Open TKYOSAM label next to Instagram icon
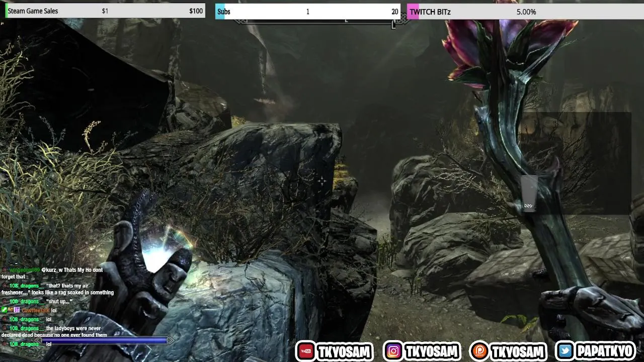This screenshot has width=644, height=362. (x=431, y=351)
